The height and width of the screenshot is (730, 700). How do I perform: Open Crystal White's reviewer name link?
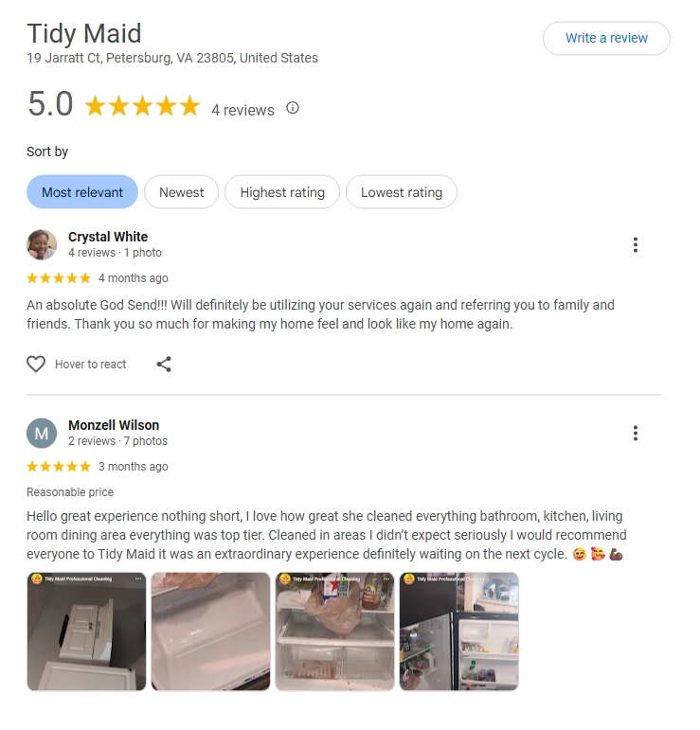coord(108,237)
